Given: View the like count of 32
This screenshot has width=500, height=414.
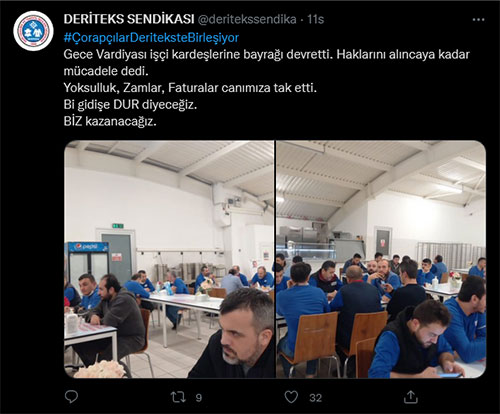Looking at the screenshot, I should [315, 398].
